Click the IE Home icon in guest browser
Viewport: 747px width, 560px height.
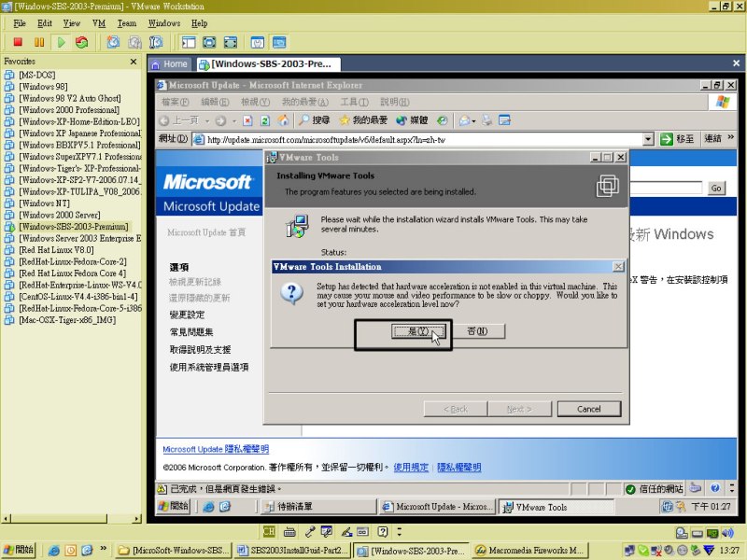(284, 120)
